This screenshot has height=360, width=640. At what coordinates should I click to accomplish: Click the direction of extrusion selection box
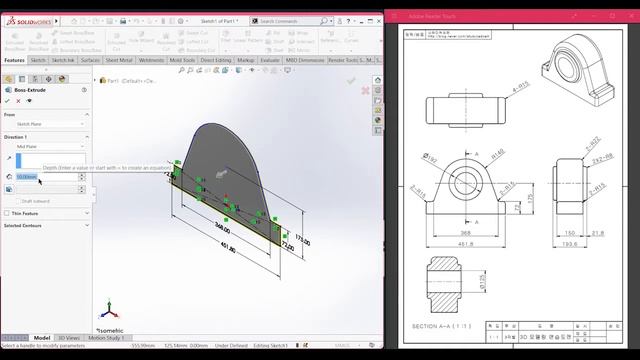[51, 160]
